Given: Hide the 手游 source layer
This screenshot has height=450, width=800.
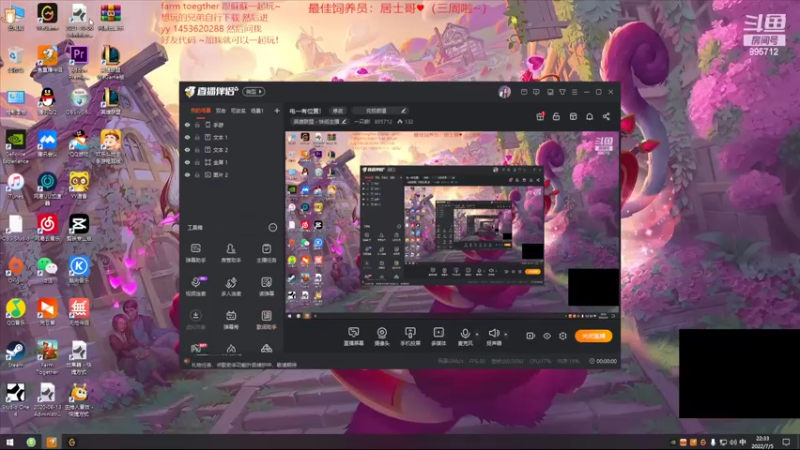Looking at the screenshot, I should point(187,125).
